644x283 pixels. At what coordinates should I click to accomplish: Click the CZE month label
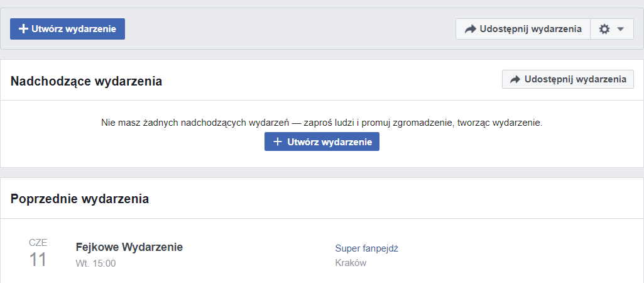pyautogui.click(x=38, y=243)
